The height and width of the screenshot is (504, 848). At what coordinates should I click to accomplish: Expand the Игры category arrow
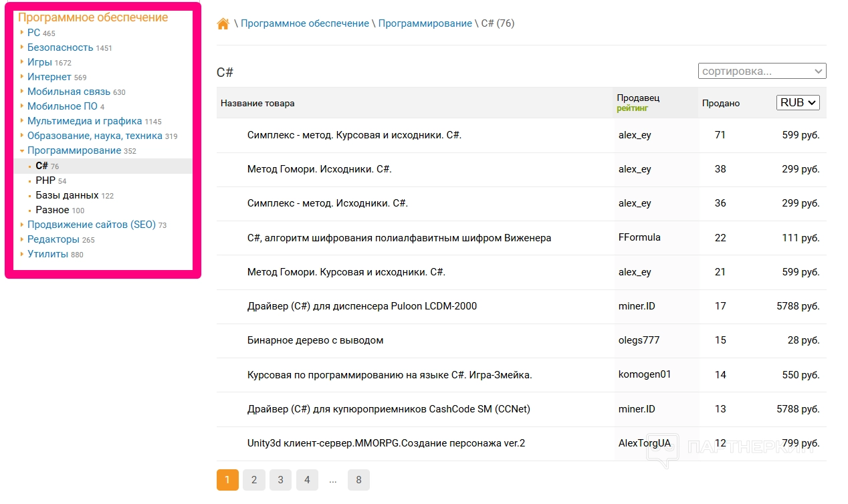22,62
